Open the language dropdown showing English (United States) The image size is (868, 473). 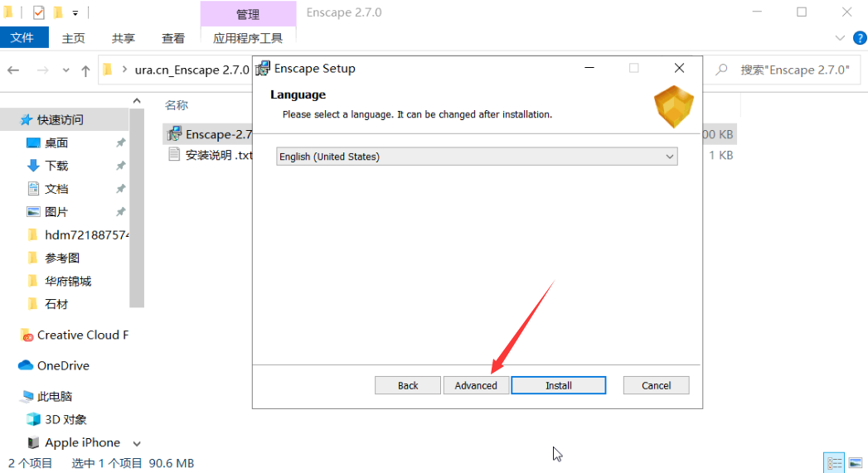tap(477, 157)
